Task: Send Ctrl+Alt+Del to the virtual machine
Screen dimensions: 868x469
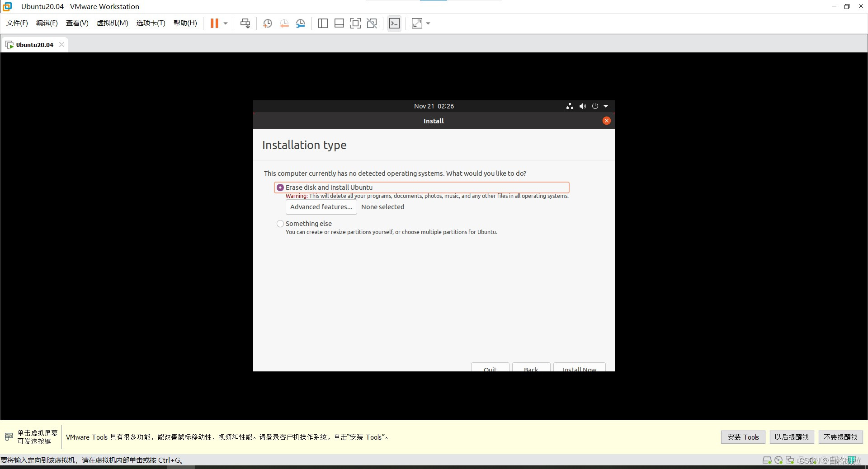Action: [x=245, y=23]
